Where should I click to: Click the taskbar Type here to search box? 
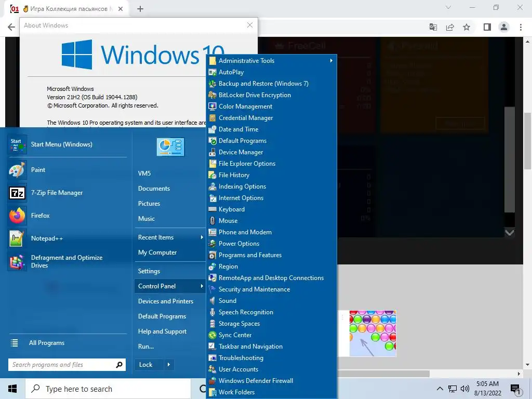tap(108, 389)
